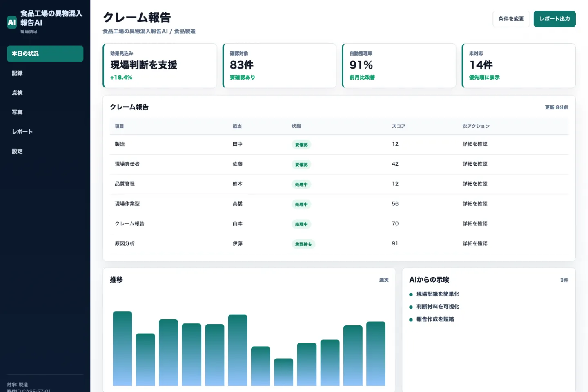Click the 次アクション column header
Image resolution: width=588 pixels, height=392 pixels.
click(x=476, y=126)
